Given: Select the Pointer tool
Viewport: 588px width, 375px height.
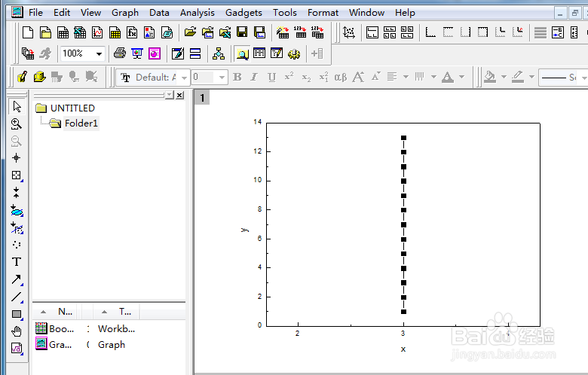Looking at the screenshot, I should pos(17,106).
